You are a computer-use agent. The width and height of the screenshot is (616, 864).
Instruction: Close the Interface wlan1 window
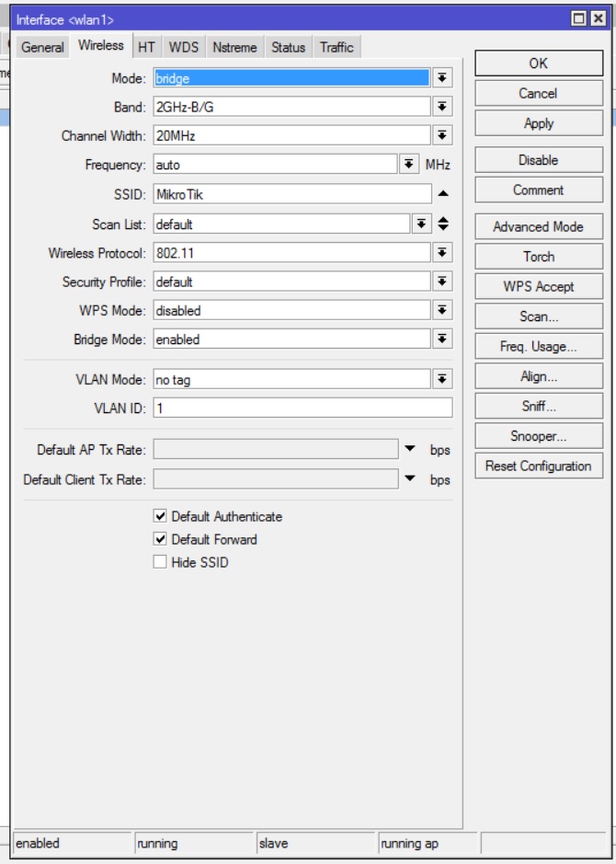[x=599, y=18]
